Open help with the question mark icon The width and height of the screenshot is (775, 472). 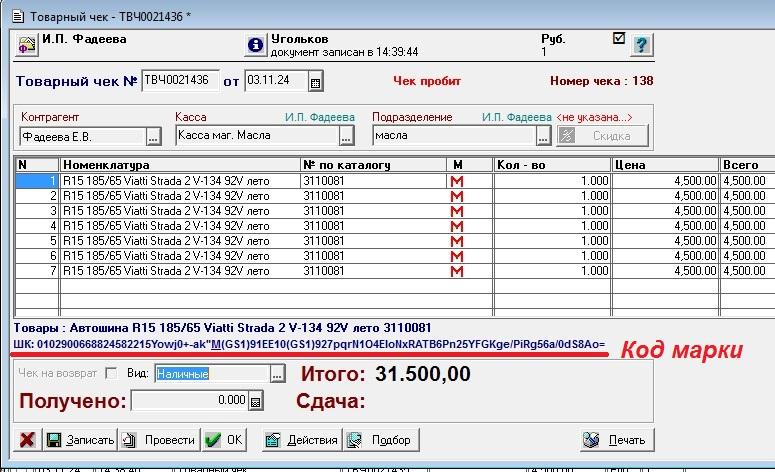pos(641,46)
